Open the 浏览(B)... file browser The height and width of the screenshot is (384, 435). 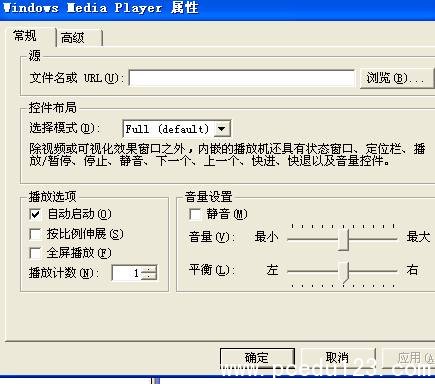click(397, 78)
